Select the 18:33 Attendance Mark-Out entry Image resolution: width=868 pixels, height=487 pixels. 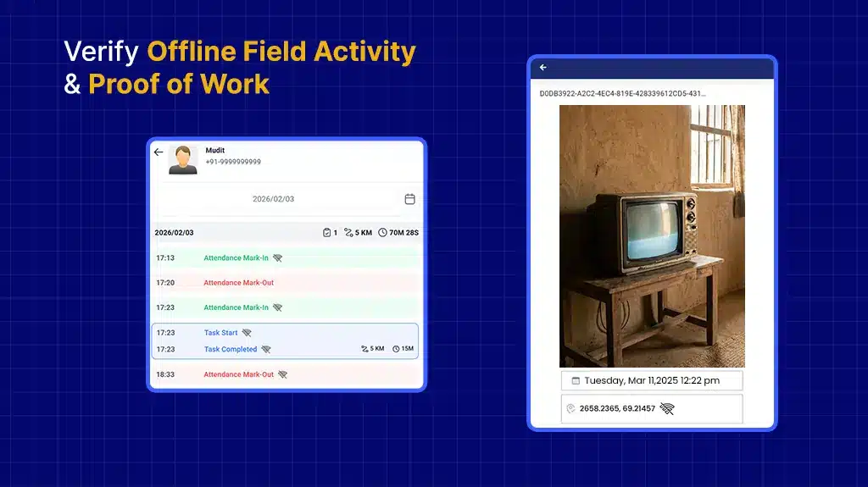pos(286,374)
